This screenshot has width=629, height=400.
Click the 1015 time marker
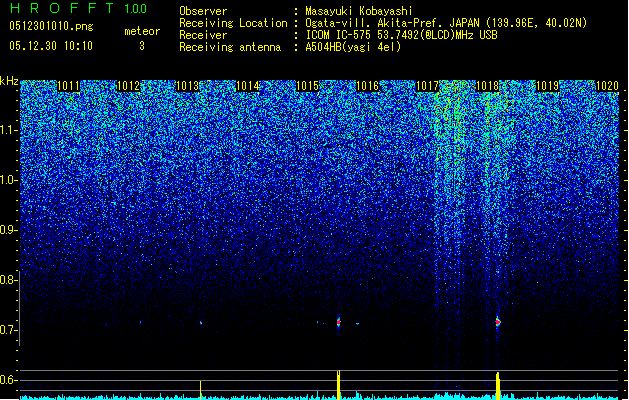coord(307,86)
